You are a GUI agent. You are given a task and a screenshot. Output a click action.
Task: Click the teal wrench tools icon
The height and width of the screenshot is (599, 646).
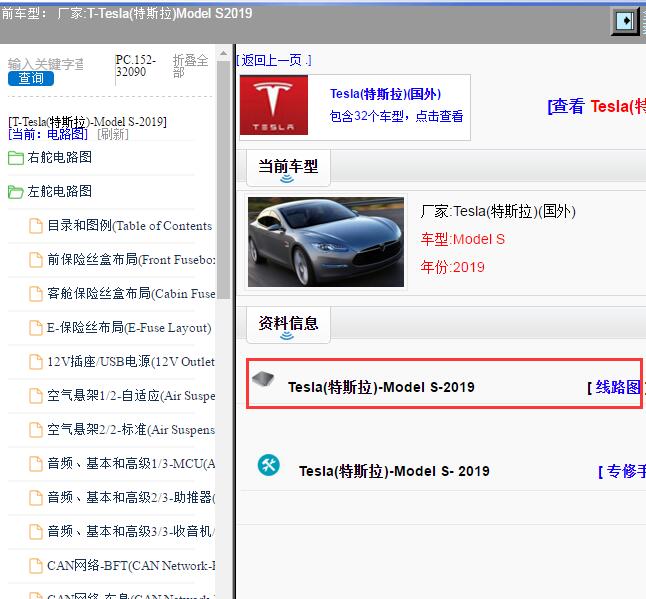[269, 465]
